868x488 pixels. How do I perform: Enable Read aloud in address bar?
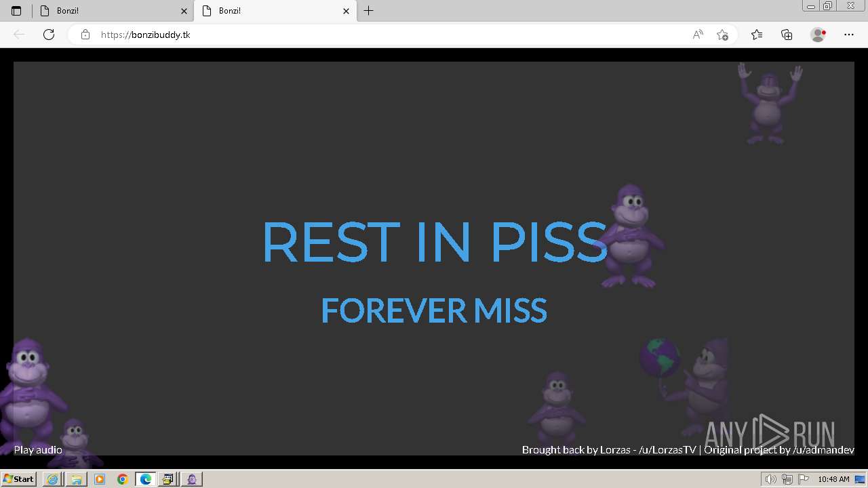pos(698,35)
